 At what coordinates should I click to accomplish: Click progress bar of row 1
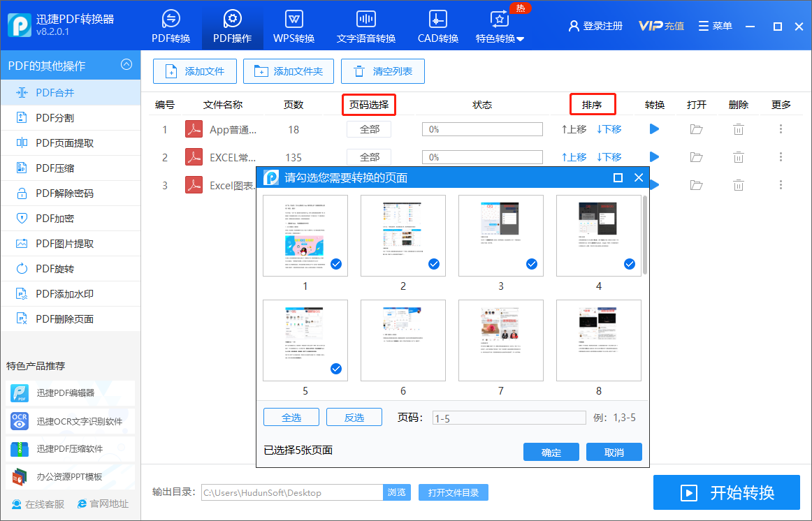coord(483,129)
